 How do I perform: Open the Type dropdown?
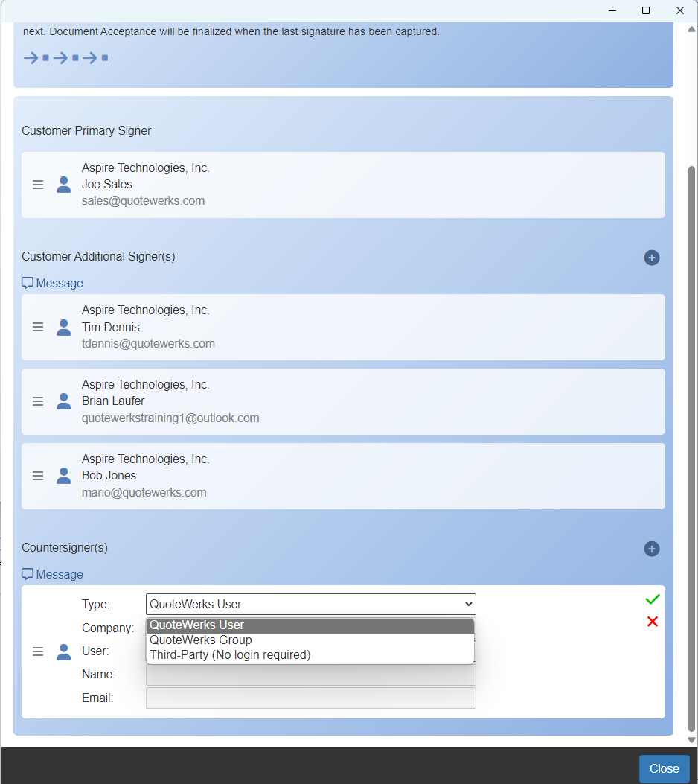pos(311,604)
